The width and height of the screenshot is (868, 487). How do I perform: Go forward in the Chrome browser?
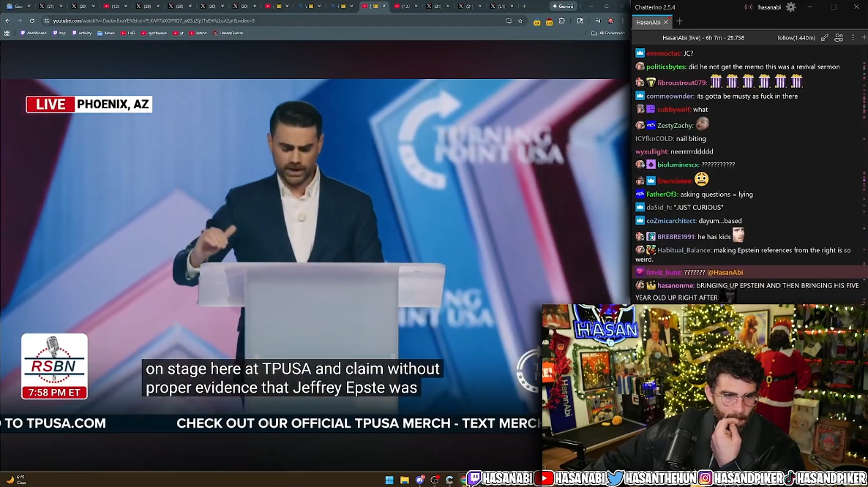(x=19, y=20)
